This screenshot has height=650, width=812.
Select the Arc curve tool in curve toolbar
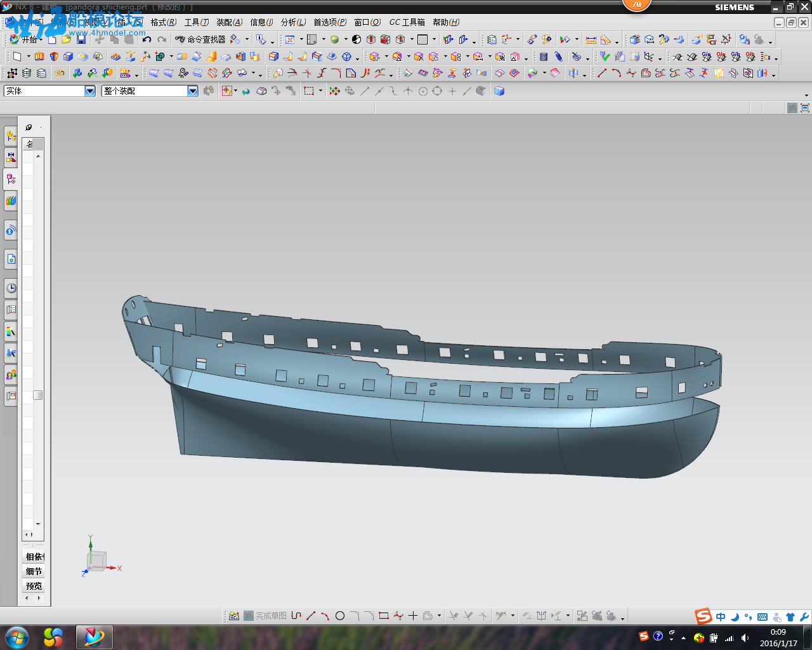pos(617,73)
